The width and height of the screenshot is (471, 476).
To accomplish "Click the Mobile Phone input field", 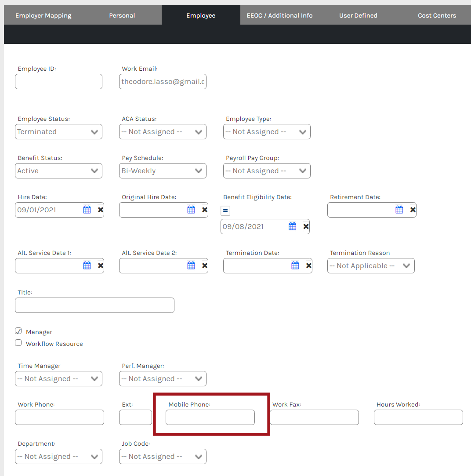I will coord(210,418).
